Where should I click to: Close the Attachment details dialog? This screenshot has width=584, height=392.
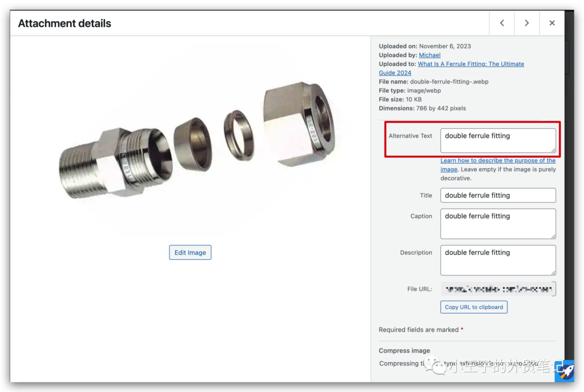click(x=551, y=23)
